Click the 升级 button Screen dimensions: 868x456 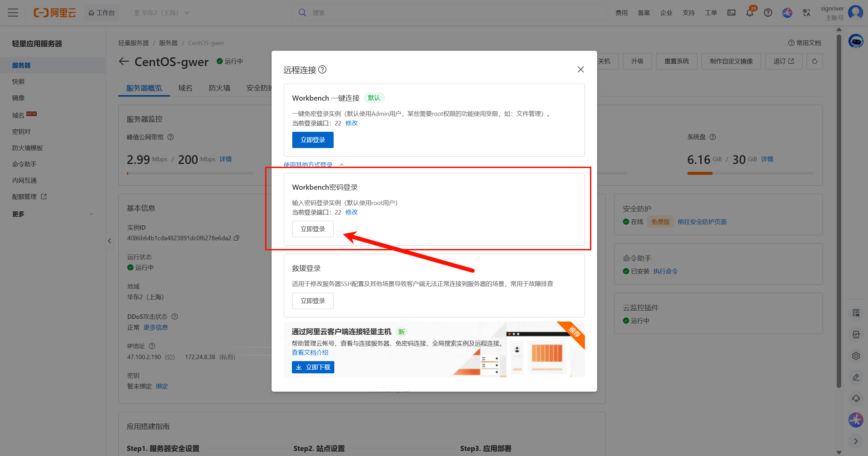(x=637, y=61)
